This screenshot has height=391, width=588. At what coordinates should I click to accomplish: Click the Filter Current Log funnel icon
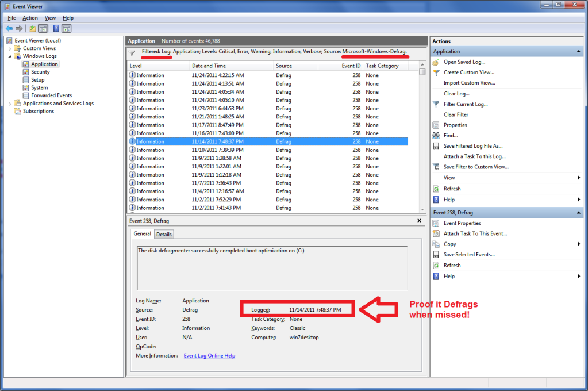pyautogui.click(x=436, y=104)
